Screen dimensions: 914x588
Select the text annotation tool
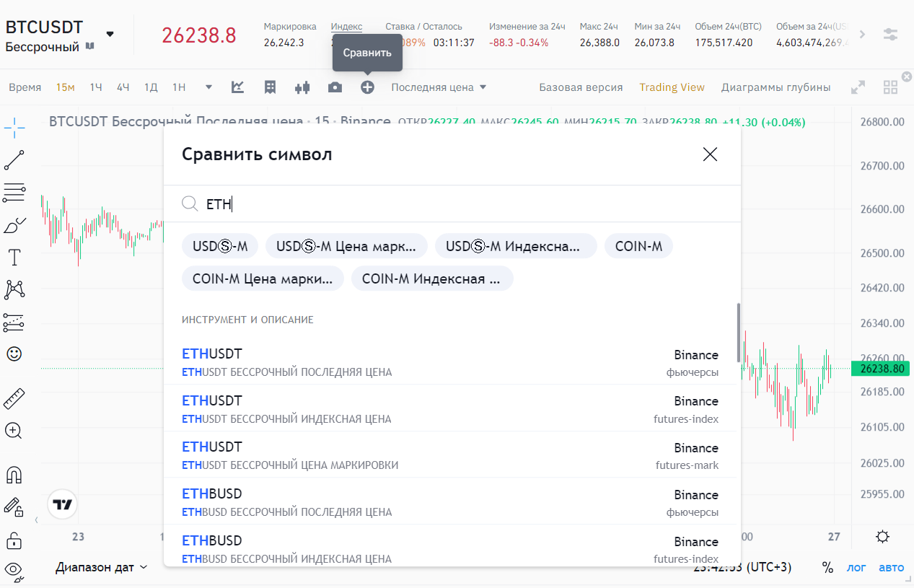[x=14, y=258]
